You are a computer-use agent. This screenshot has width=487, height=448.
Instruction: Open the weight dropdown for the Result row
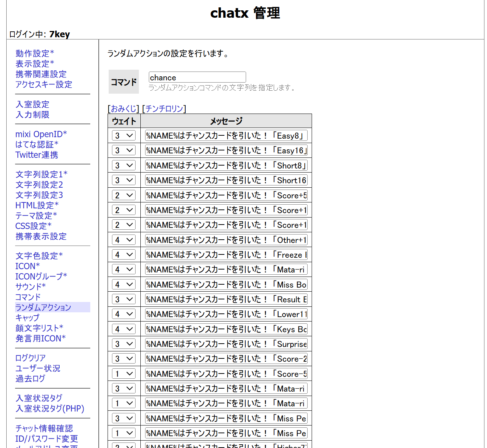tap(124, 299)
